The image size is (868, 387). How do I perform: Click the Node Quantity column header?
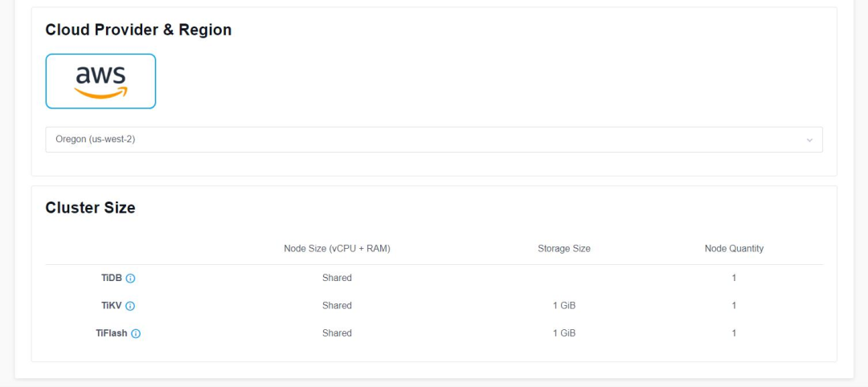tap(734, 249)
